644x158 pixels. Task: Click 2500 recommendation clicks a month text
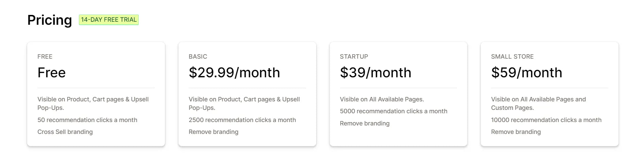(242, 120)
